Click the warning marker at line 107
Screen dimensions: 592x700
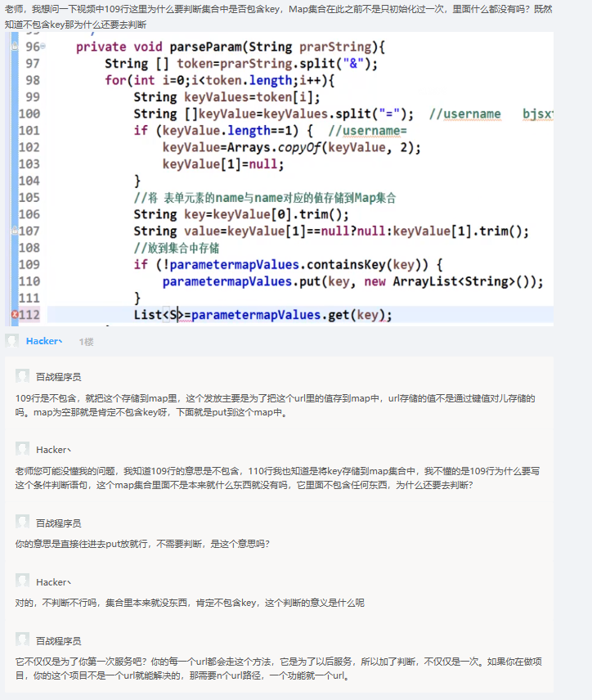coord(15,231)
